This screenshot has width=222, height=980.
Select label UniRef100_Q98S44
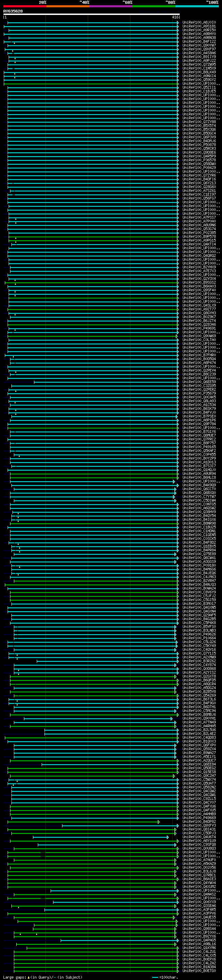coord(199,929)
